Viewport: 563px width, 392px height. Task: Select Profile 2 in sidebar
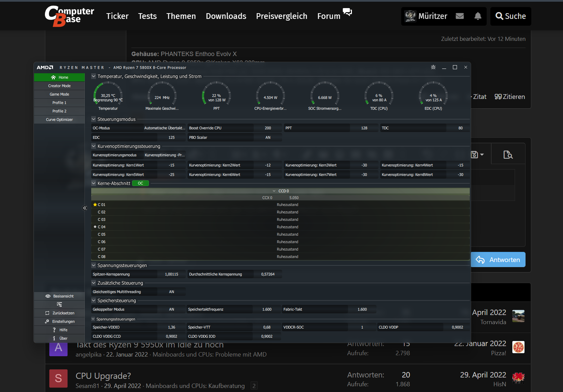tap(59, 111)
